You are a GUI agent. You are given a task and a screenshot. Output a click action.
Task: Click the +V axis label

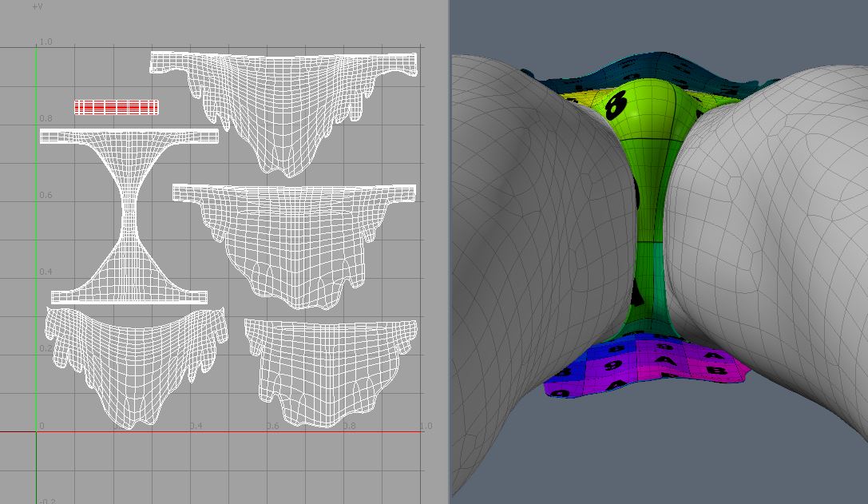37,6
